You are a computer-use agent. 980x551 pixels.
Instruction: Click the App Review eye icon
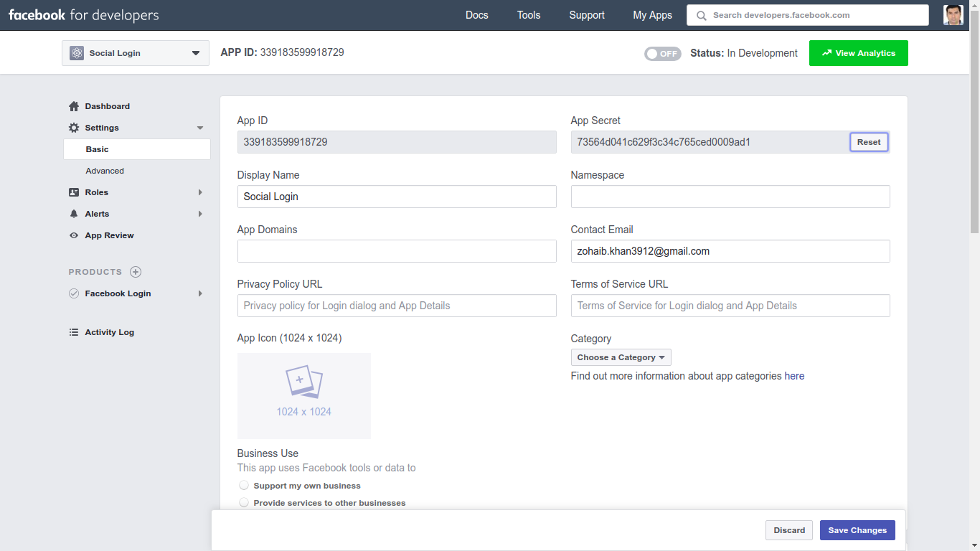74,235
